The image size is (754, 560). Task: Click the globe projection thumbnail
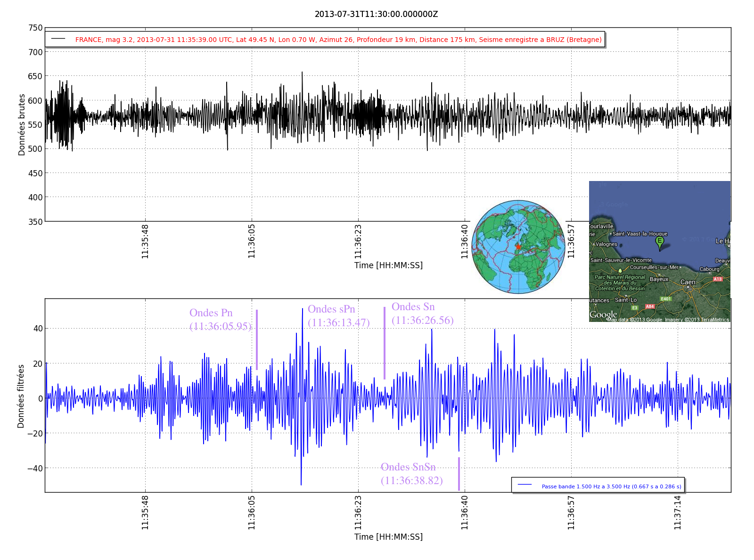point(518,247)
